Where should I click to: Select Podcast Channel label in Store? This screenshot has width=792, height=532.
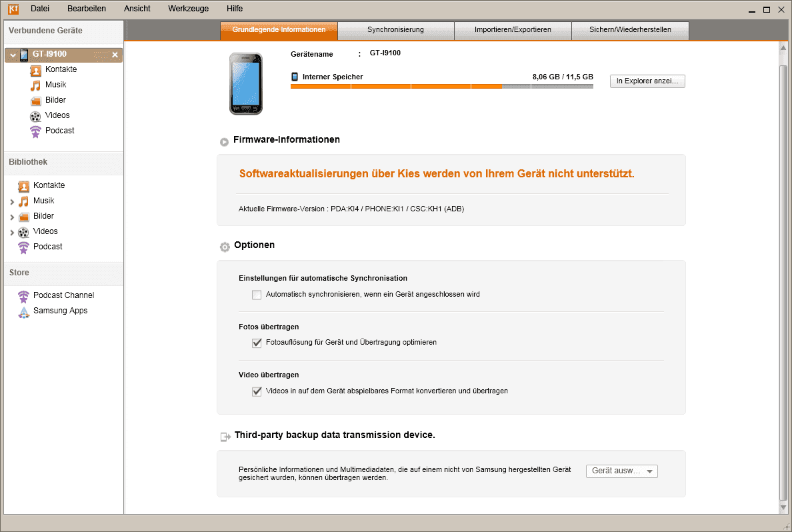tap(63, 295)
